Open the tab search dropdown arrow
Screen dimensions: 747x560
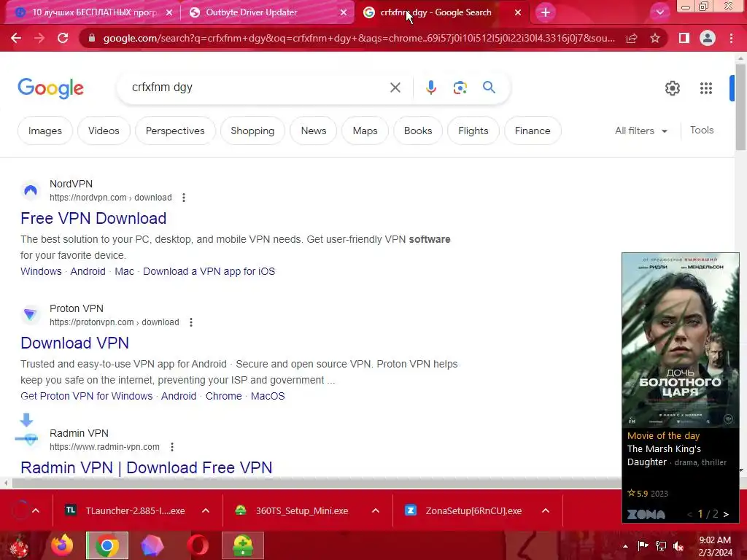point(659,12)
